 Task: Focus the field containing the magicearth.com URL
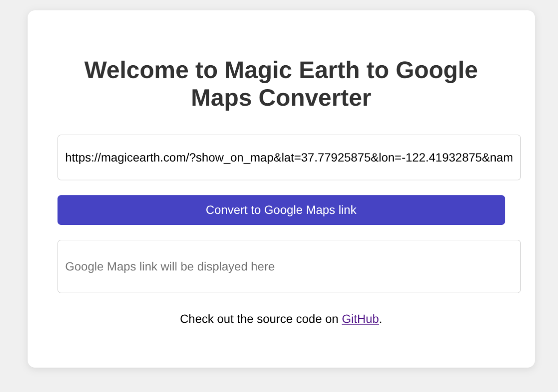tap(289, 157)
